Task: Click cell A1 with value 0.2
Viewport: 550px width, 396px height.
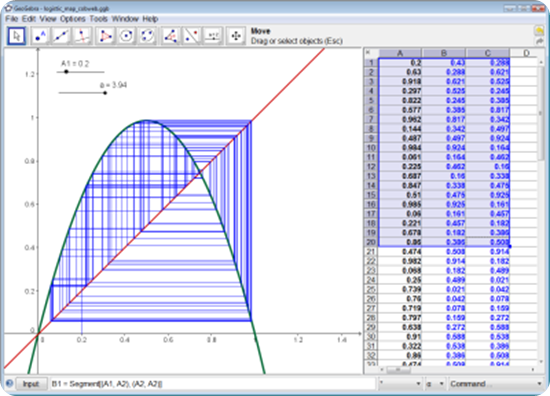Action: (x=400, y=63)
